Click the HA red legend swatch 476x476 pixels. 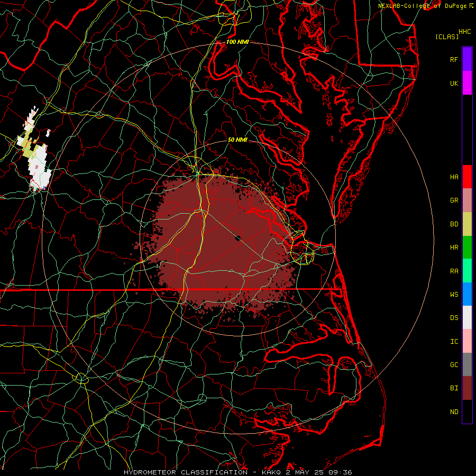(x=467, y=177)
